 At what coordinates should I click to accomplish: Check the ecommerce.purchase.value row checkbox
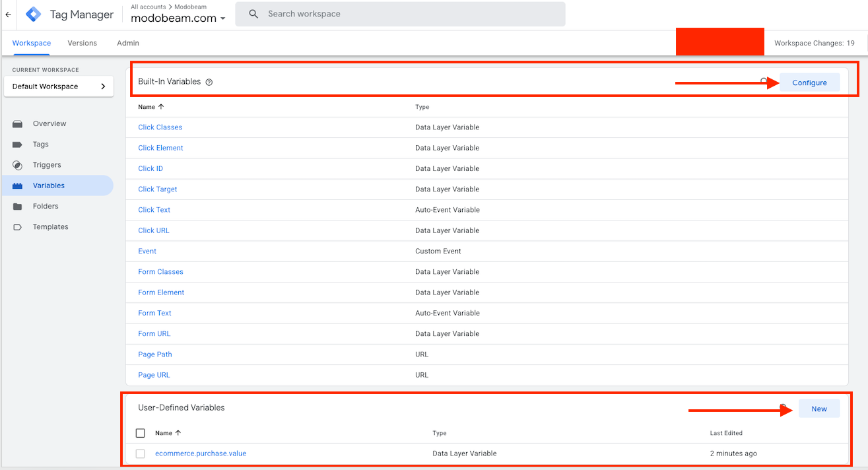click(140, 453)
